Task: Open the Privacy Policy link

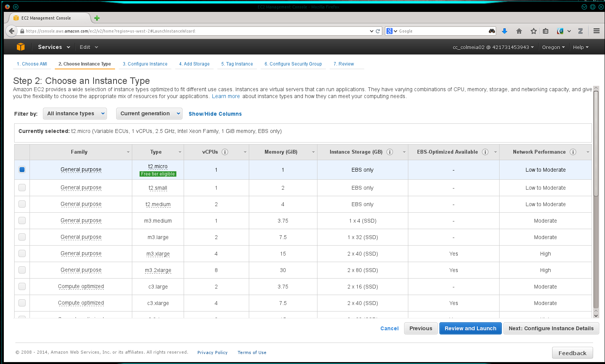Action: (212, 353)
